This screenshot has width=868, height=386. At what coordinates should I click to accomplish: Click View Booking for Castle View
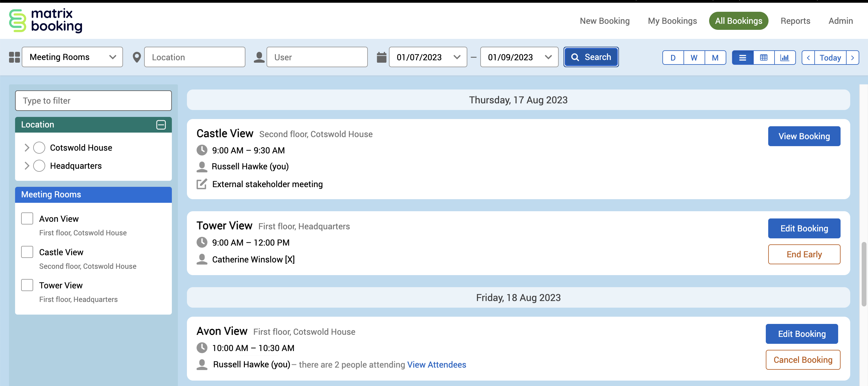coord(804,136)
